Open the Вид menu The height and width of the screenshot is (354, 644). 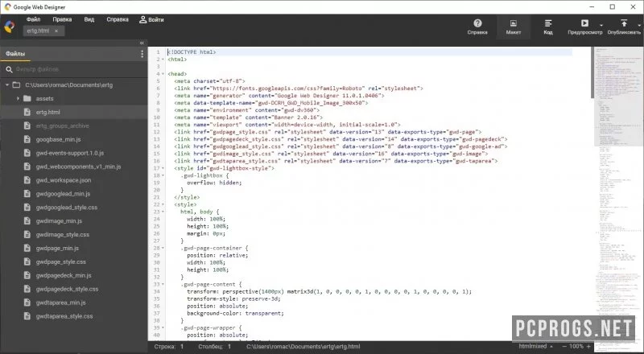pyautogui.click(x=89, y=19)
